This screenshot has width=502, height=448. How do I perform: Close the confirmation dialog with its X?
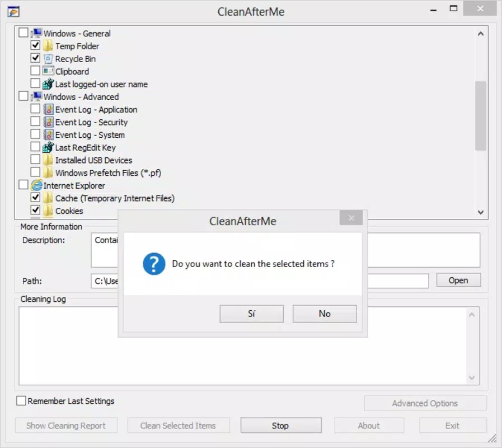(x=351, y=218)
